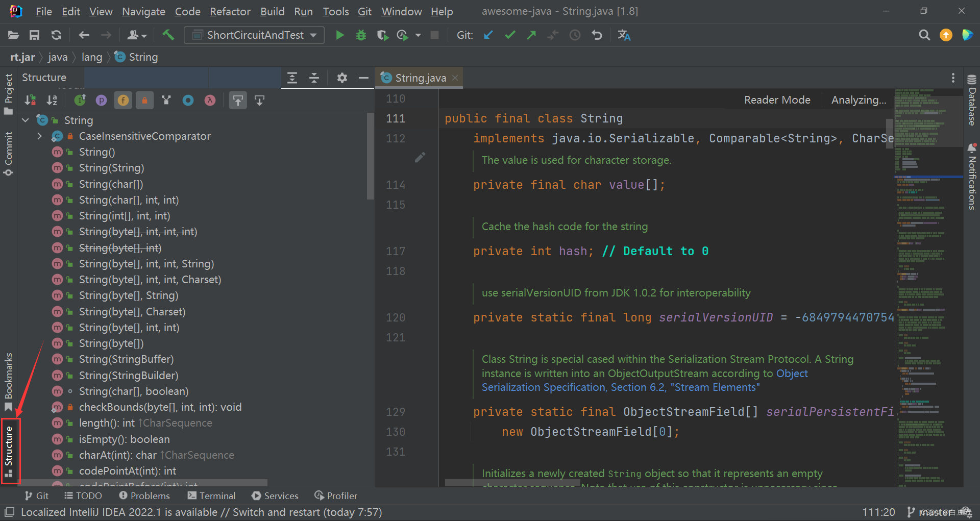Expand all in Structure panel
Image resolution: width=980 pixels, height=521 pixels.
click(x=292, y=78)
